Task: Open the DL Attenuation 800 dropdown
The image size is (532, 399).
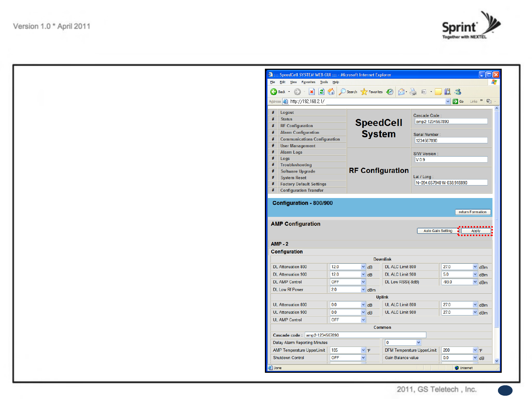Action: pyautogui.click(x=363, y=267)
